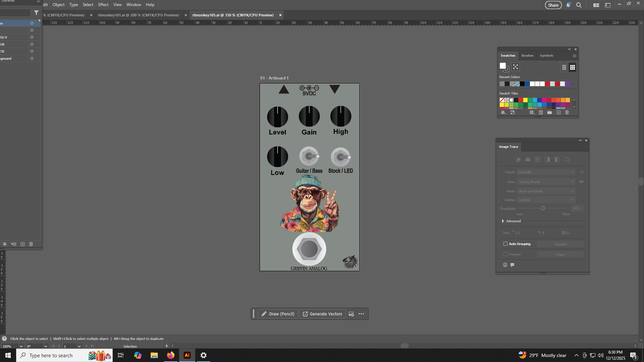Click the New Color Group folder icon
Image resolution: width=644 pixels, height=362 pixels.
[549, 113]
